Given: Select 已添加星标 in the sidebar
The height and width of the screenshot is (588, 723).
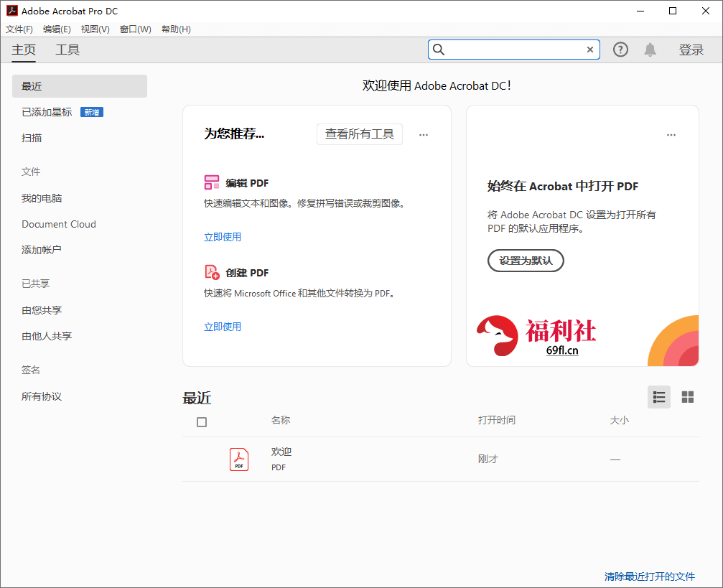Looking at the screenshot, I should [47, 112].
